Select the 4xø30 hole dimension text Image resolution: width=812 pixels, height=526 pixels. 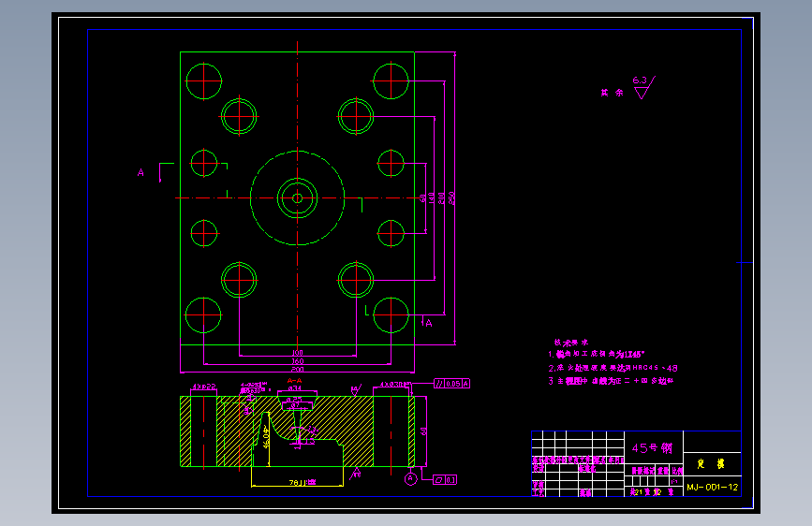pyautogui.click(x=395, y=385)
